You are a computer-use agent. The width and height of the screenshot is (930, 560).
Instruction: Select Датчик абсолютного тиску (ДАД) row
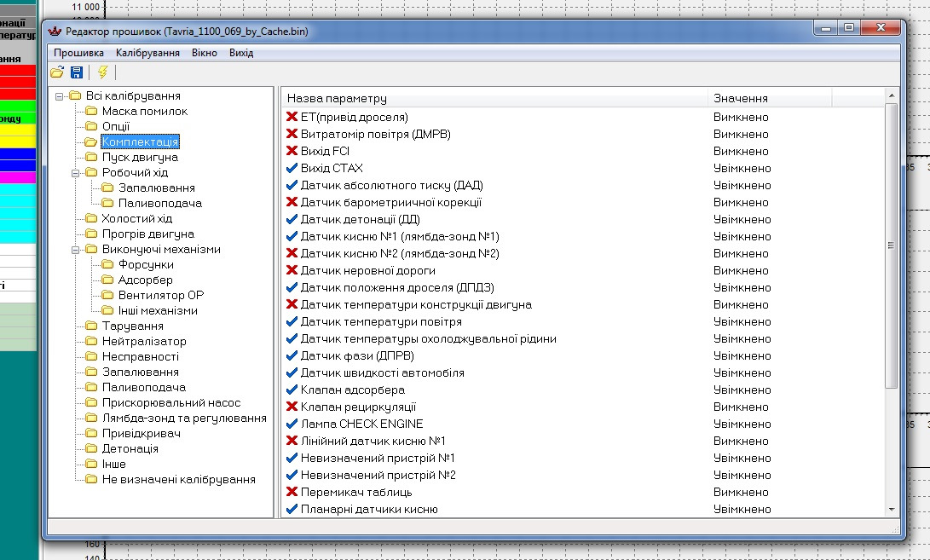tap(584, 185)
